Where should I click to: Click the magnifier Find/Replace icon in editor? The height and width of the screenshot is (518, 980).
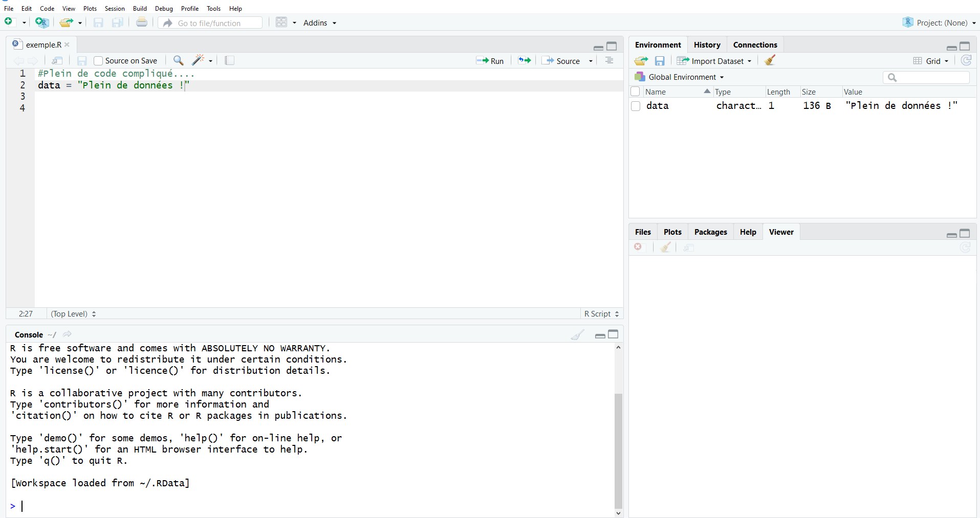[x=178, y=60]
